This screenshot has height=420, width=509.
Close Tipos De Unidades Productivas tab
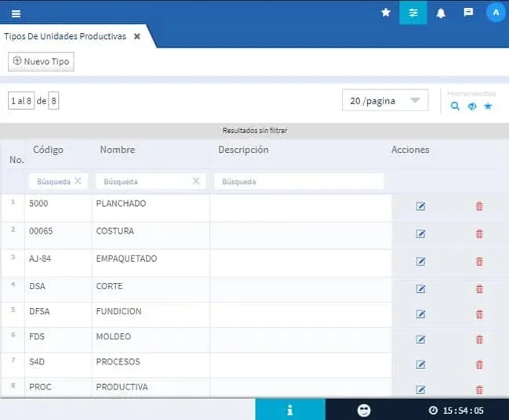point(137,36)
